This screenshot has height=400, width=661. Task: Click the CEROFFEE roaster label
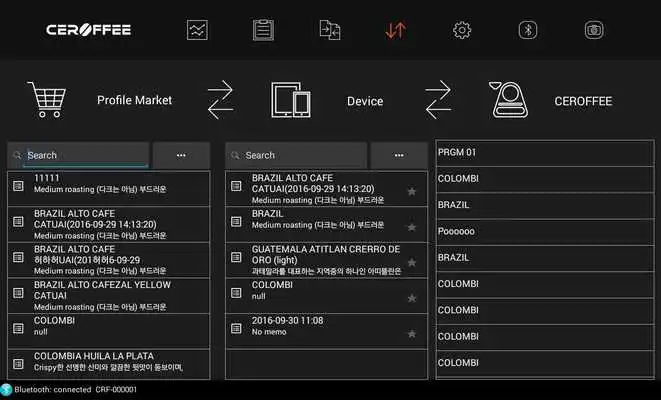[583, 101]
